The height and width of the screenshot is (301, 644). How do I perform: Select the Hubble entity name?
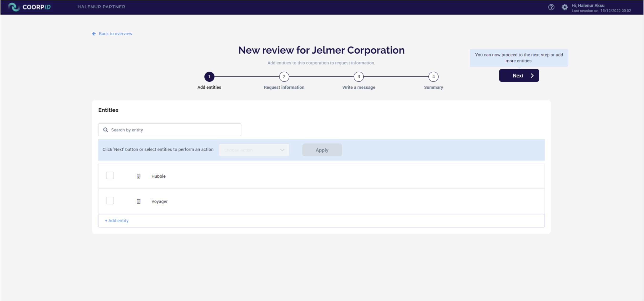[158, 176]
